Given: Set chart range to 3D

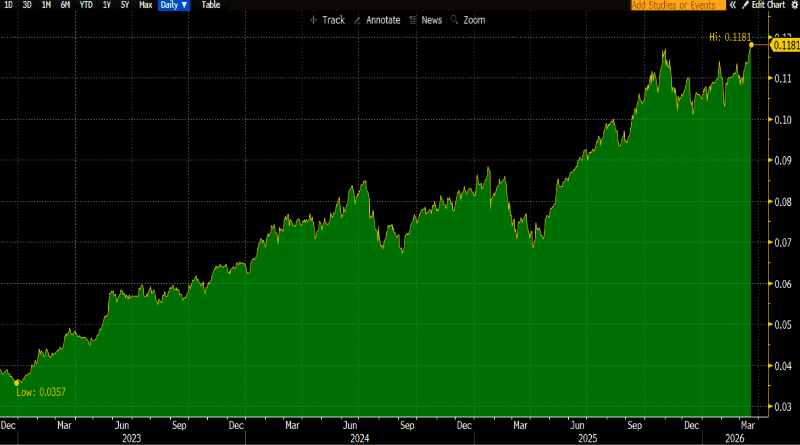Looking at the screenshot, I should coord(27,5).
